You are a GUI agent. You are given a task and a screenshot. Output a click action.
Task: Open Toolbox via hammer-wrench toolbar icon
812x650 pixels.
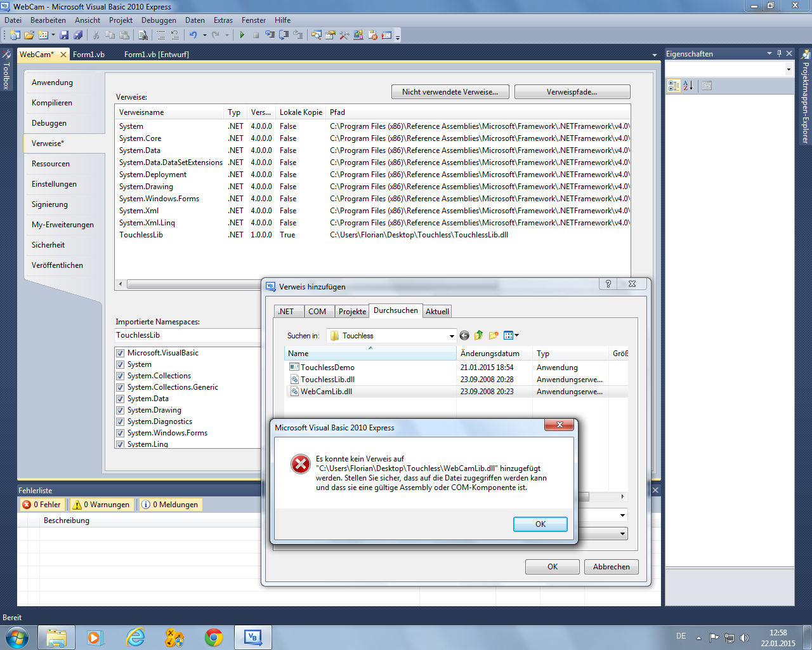(344, 35)
